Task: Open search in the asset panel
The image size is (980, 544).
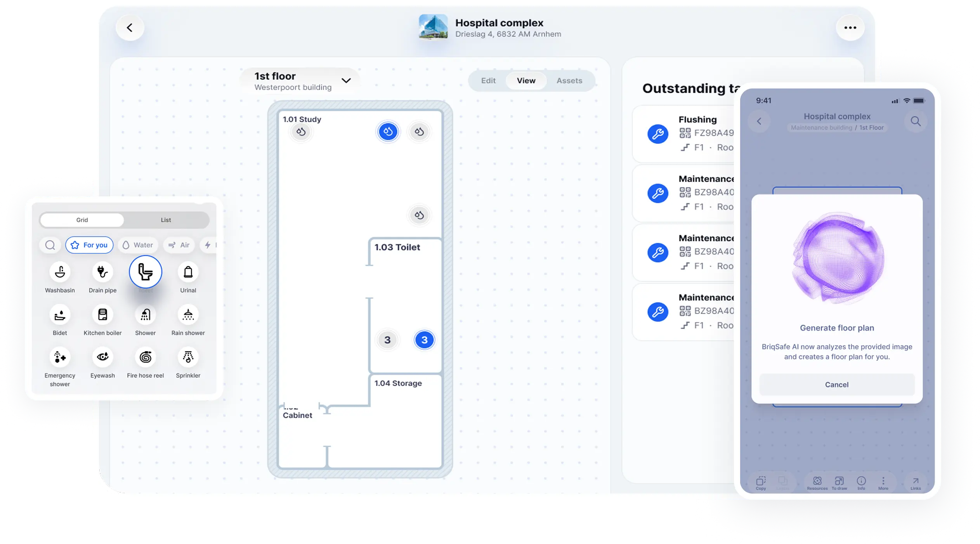Action: [x=50, y=245]
